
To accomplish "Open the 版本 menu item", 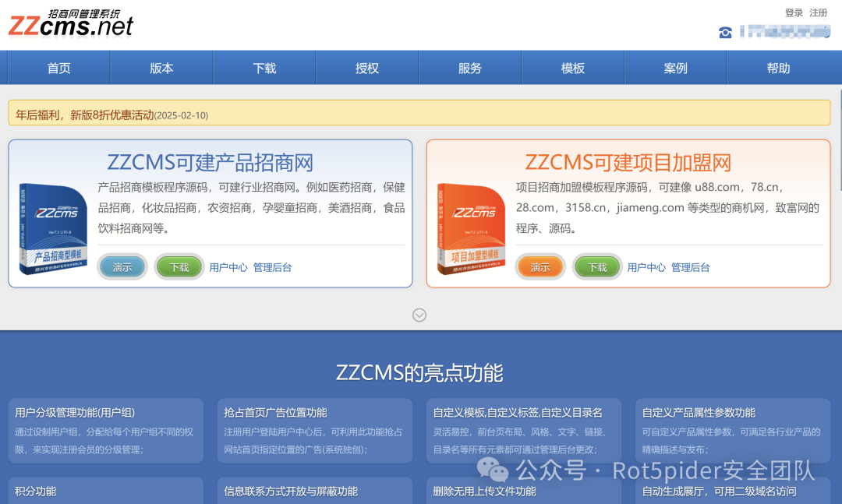I will (x=161, y=68).
